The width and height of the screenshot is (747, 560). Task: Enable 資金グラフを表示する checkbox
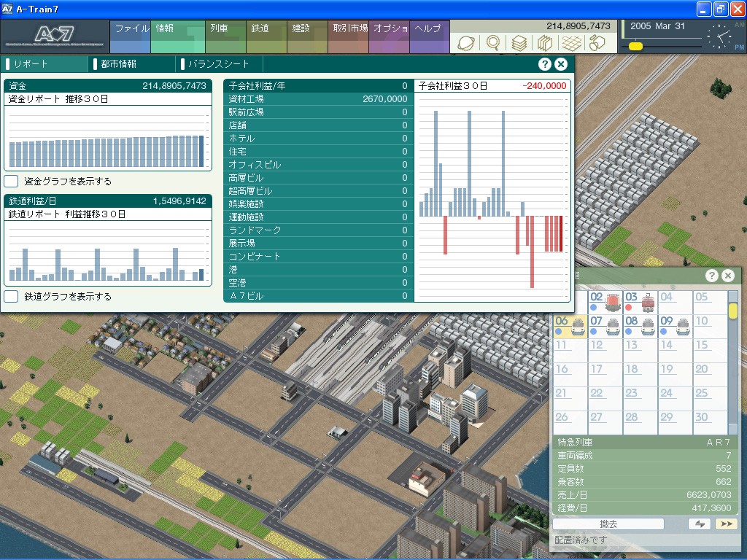[x=11, y=181]
